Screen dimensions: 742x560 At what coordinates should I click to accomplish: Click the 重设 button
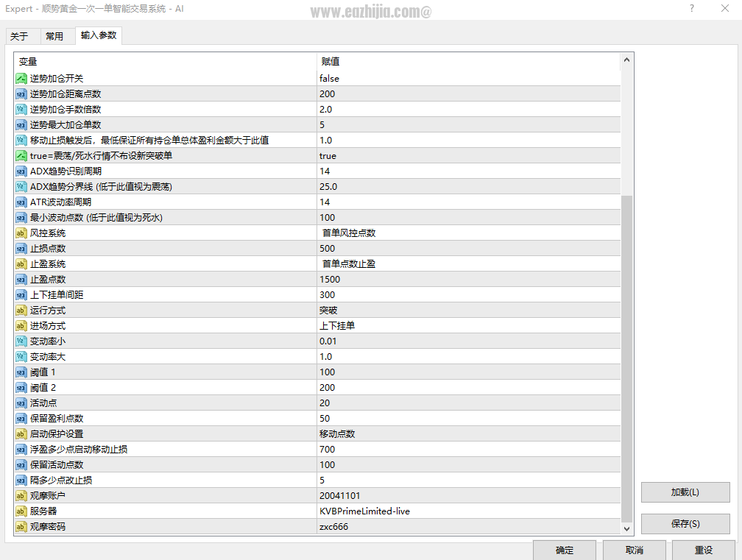[x=704, y=550]
